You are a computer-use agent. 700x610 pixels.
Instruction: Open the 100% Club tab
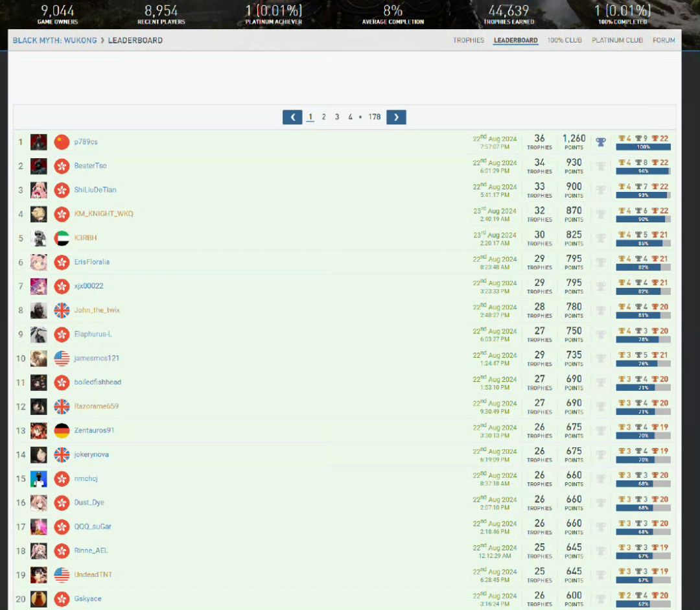[565, 40]
